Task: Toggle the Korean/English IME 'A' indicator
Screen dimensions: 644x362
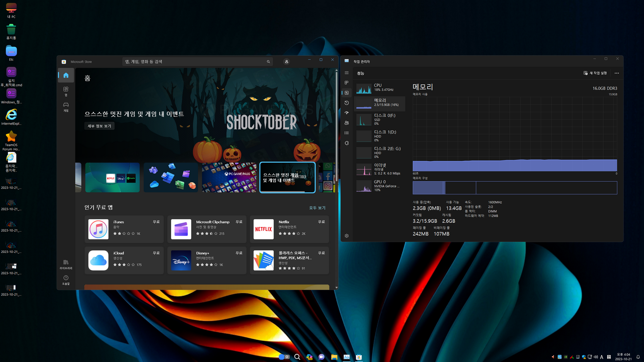Action: (x=602, y=357)
